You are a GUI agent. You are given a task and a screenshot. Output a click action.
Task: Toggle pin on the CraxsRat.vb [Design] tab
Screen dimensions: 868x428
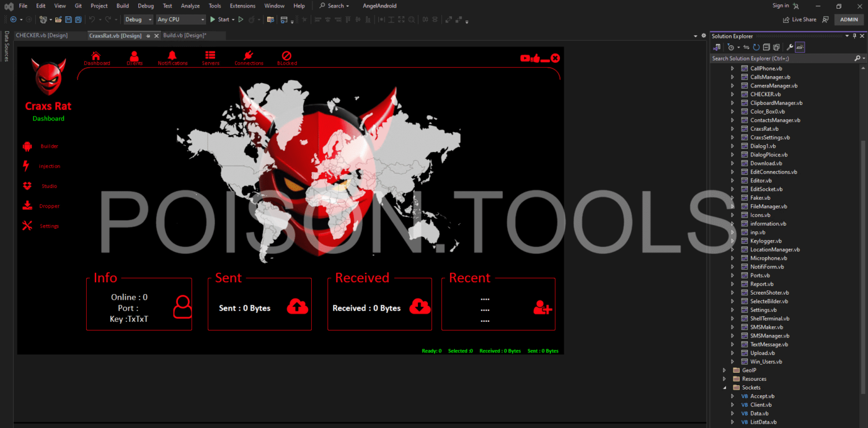click(148, 36)
